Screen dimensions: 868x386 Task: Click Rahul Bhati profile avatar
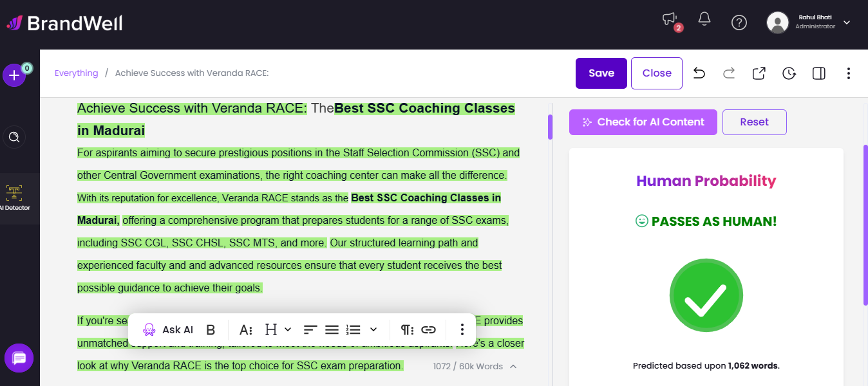point(778,23)
